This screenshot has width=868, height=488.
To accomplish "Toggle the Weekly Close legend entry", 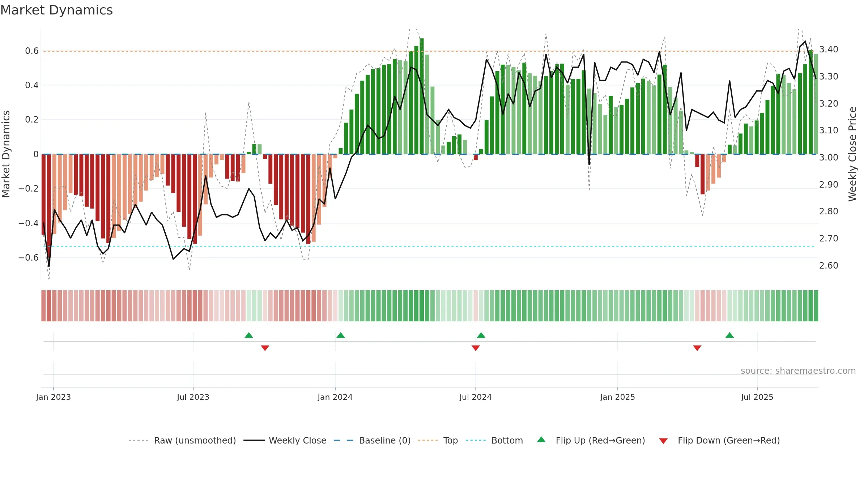I will 285,440.
